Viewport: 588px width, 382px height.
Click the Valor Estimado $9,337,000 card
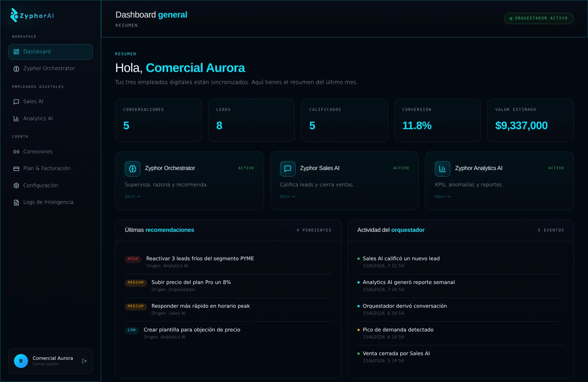(x=530, y=120)
